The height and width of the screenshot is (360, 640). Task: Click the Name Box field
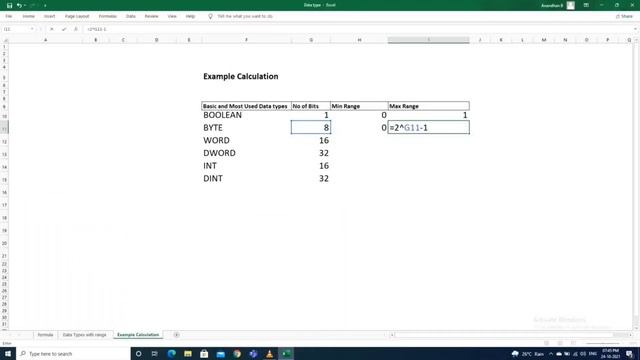click(x=16, y=29)
